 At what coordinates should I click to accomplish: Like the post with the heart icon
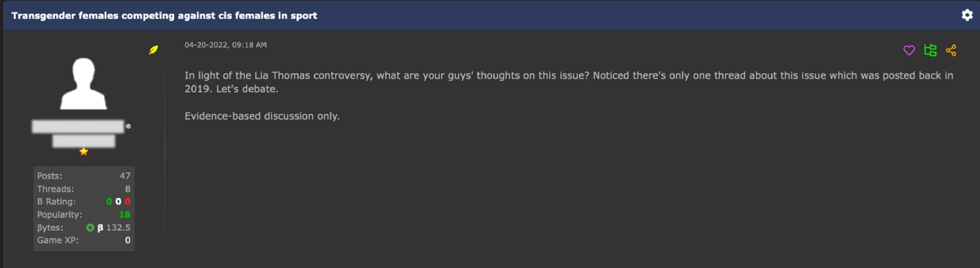point(909,51)
